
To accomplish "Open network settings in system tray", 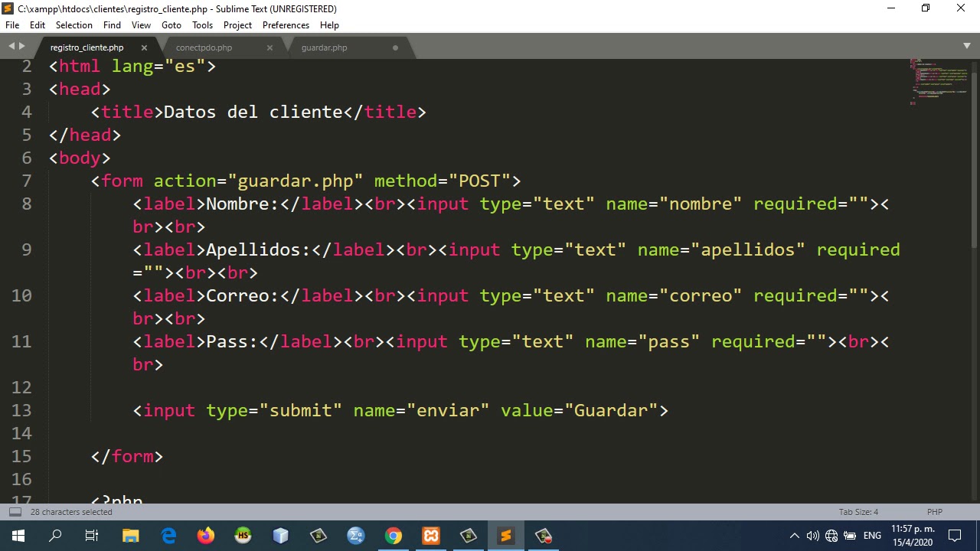I will point(831,536).
